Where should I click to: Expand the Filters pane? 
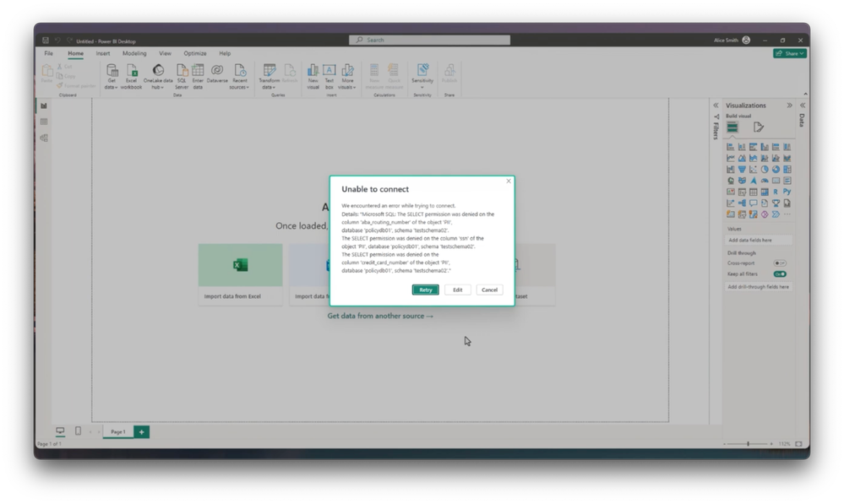tap(716, 106)
